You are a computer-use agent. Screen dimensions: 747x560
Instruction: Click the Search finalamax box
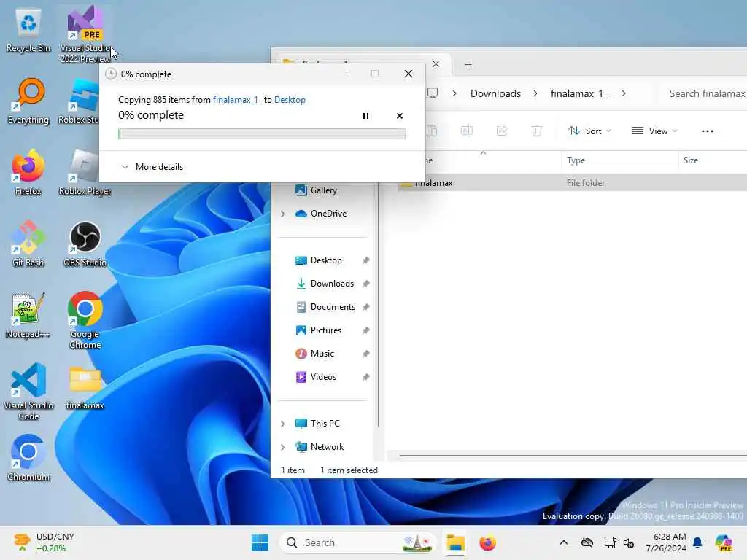click(704, 93)
